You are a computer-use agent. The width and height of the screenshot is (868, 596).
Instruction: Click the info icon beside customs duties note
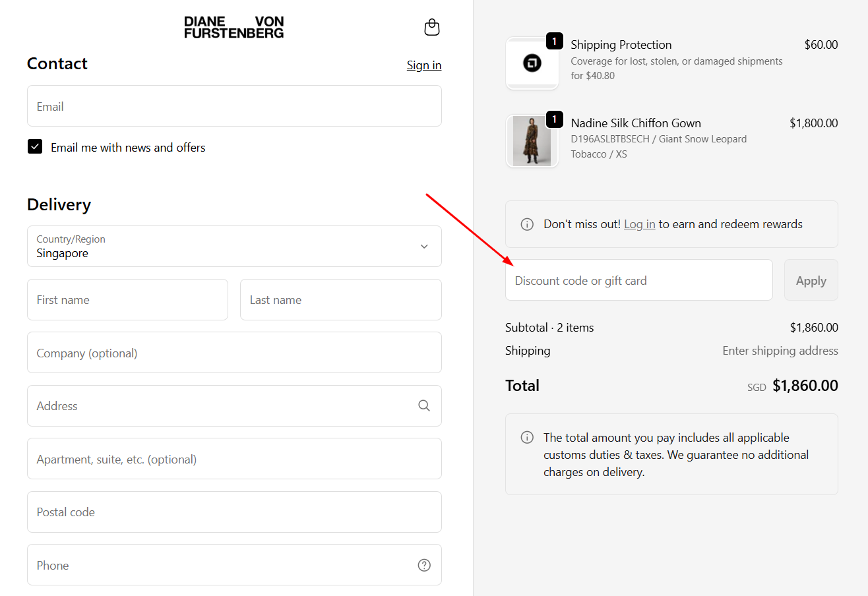point(527,438)
